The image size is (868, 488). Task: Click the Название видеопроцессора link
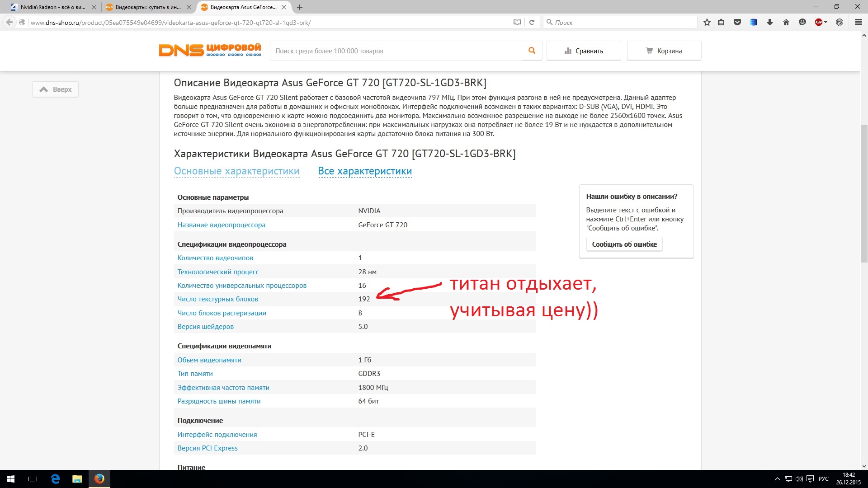click(221, 225)
